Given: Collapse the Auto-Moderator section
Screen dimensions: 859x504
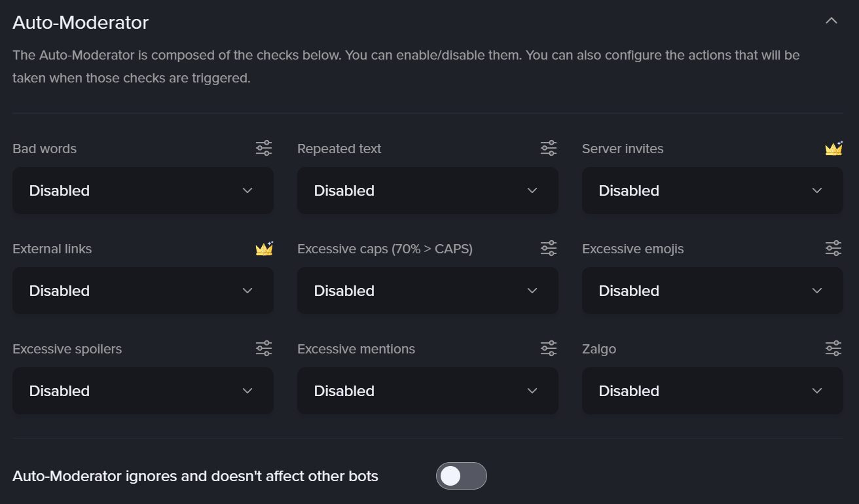Looking at the screenshot, I should coord(832,21).
